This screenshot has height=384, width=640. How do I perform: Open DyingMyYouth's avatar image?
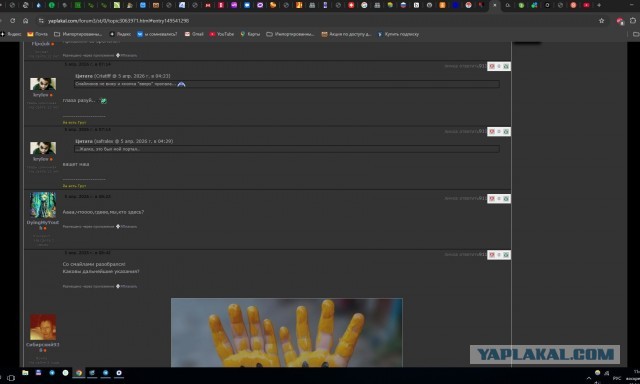click(x=43, y=205)
